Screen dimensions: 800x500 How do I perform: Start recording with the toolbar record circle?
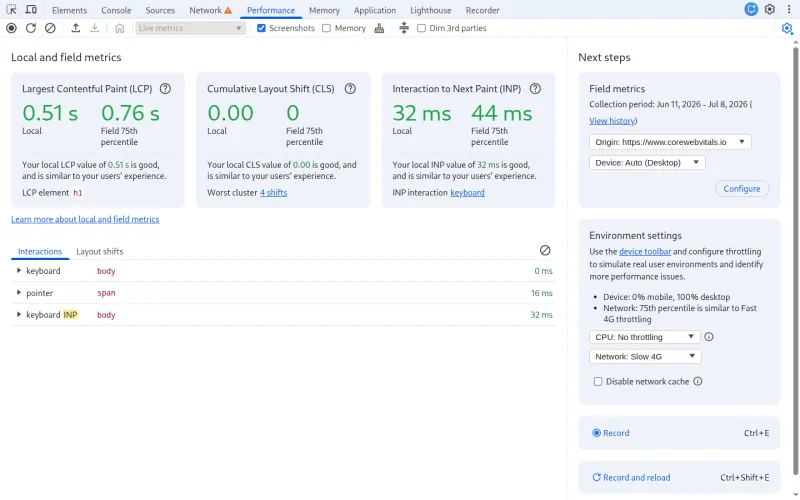click(11, 28)
